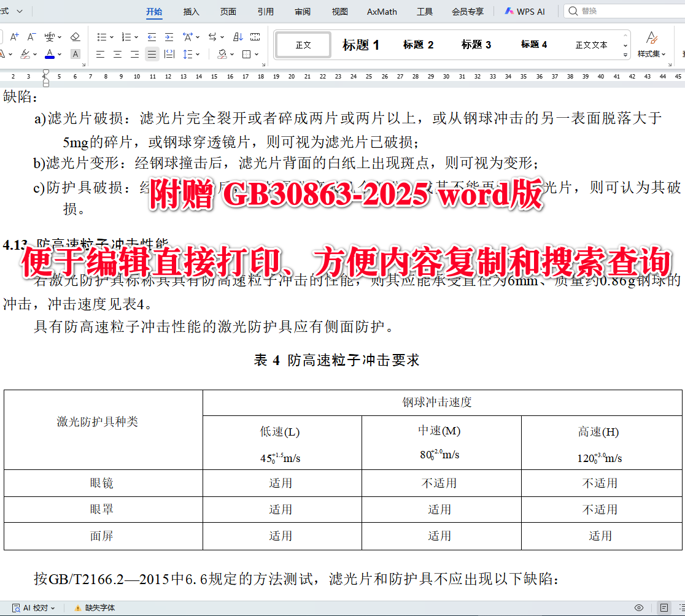Image resolution: width=685 pixels, height=616 pixels.
Task: Click the Clear Formatting eraser icon
Action: pyautogui.click(x=75, y=36)
